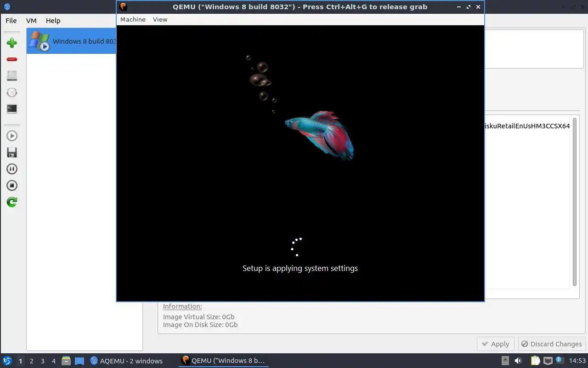The width and height of the screenshot is (588, 368).
Task: Click the clock-shaped icon in AQEMU sidebar
Action: point(12,92)
